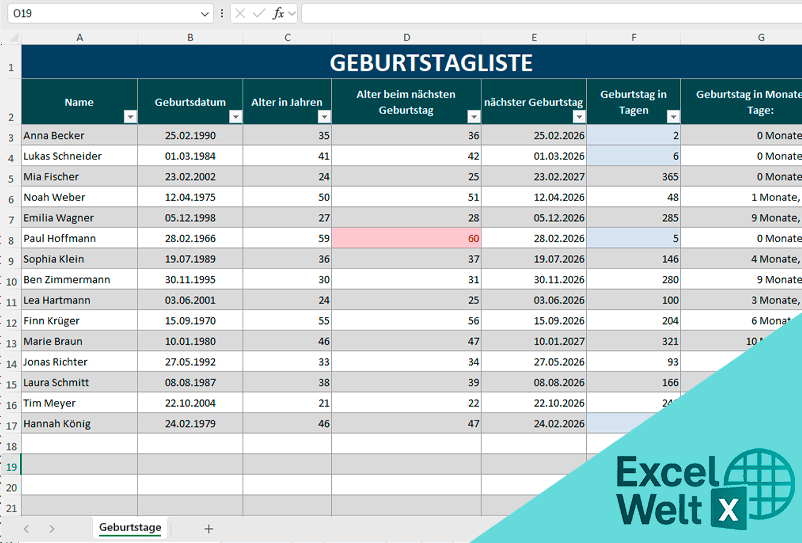Select days cell showing 285

click(634, 218)
